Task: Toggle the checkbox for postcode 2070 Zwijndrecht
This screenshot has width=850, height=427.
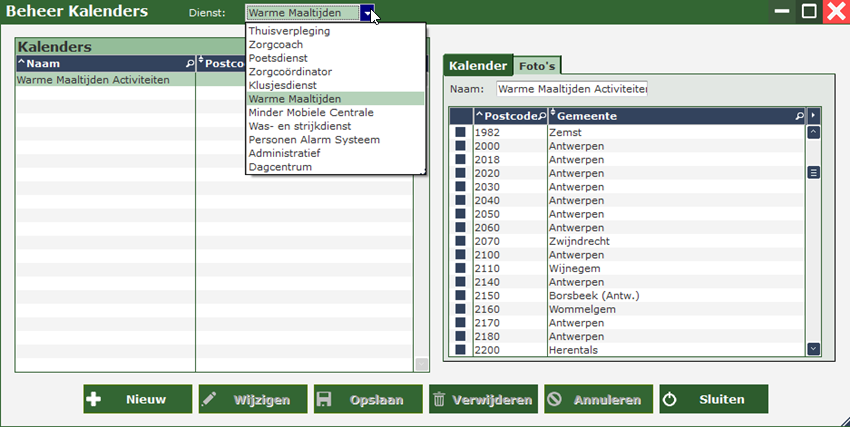Action: click(x=461, y=241)
